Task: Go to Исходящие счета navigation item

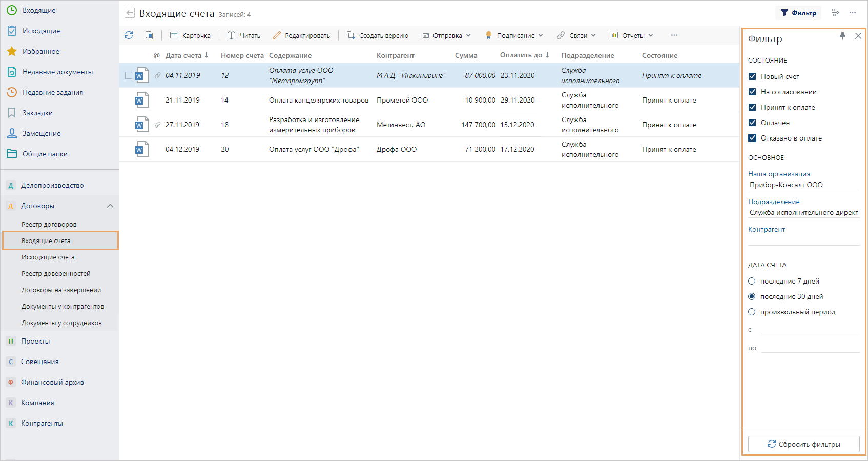Action: coord(48,257)
